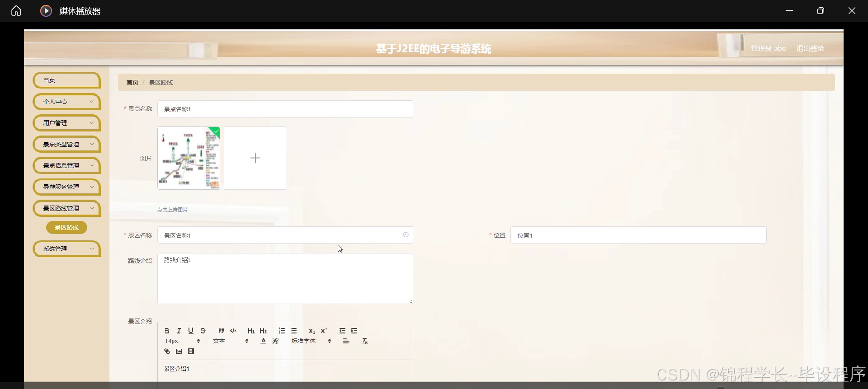This screenshot has height=389, width=868.
Task: Apply Heading 2 style
Action: tap(263, 331)
